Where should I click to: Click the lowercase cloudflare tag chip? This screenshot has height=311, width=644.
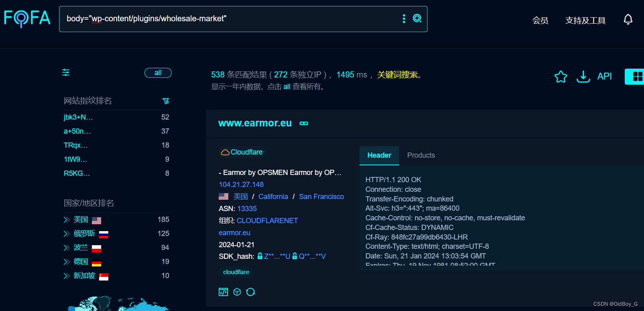tap(236, 272)
